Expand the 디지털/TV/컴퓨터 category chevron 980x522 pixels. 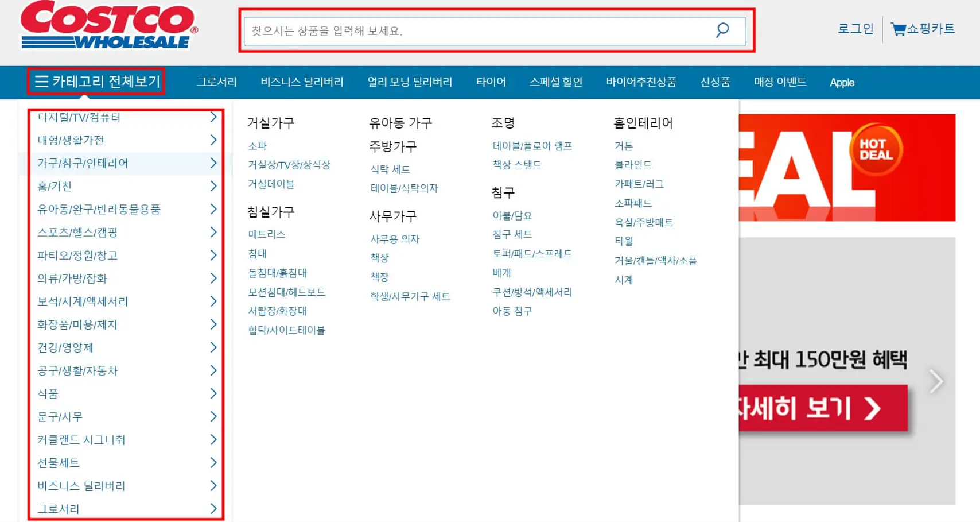[x=215, y=117]
